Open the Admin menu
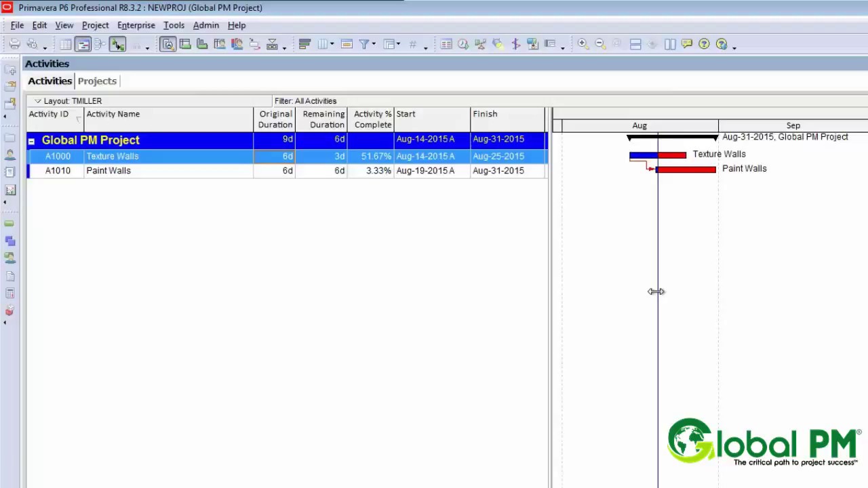Image resolution: width=868 pixels, height=488 pixels. coord(206,25)
